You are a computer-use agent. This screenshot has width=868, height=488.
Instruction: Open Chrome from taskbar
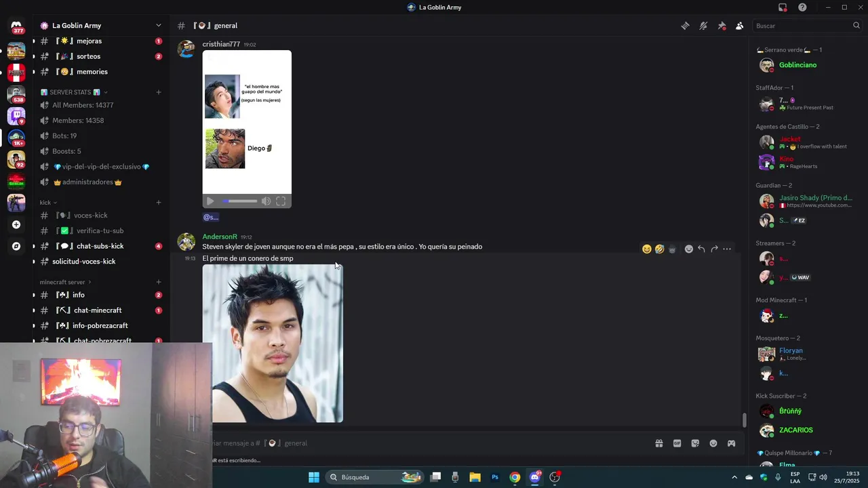click(x=515, y=477)
